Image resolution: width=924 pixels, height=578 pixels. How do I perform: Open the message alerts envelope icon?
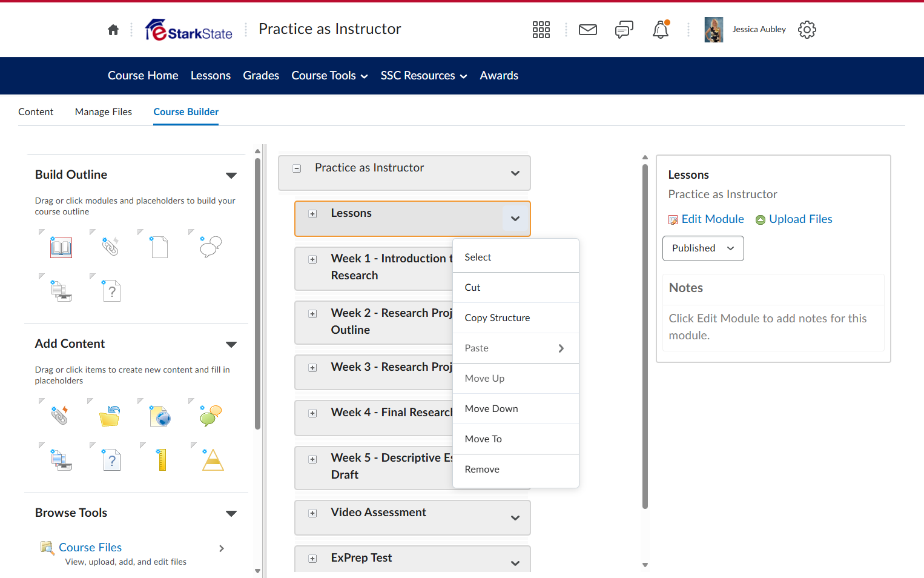click(588, 30)
